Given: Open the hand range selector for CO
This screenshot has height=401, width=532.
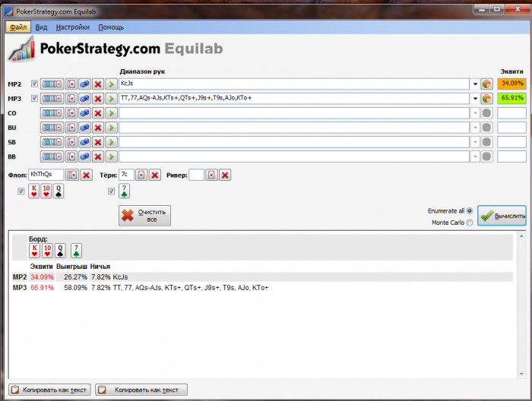Looking at the screenshot, I should [x=52, y=113].
